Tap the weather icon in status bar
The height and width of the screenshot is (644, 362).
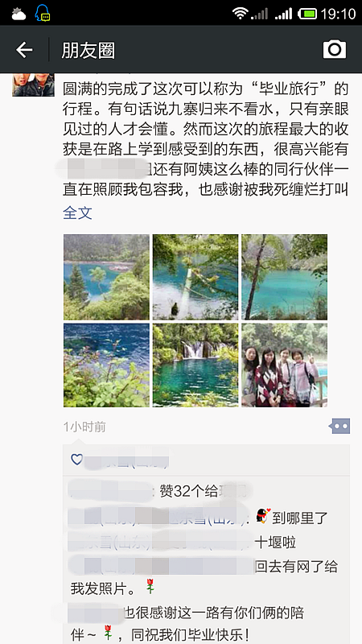point(19,14)
